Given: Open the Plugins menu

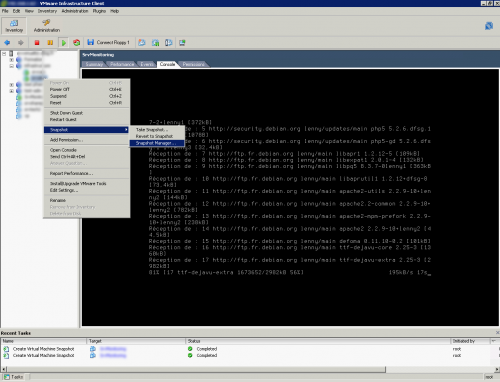Looking at the screenshot, I should coord(99,11).
